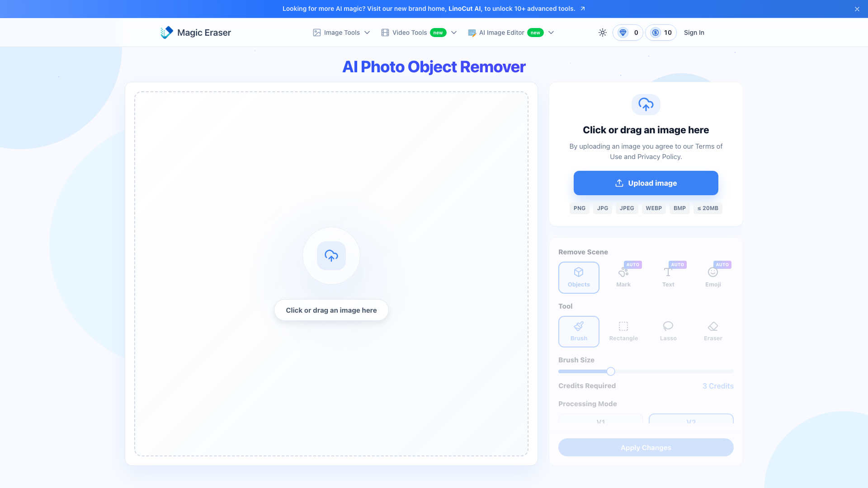Click the BMP format tag

coord(679,208)
